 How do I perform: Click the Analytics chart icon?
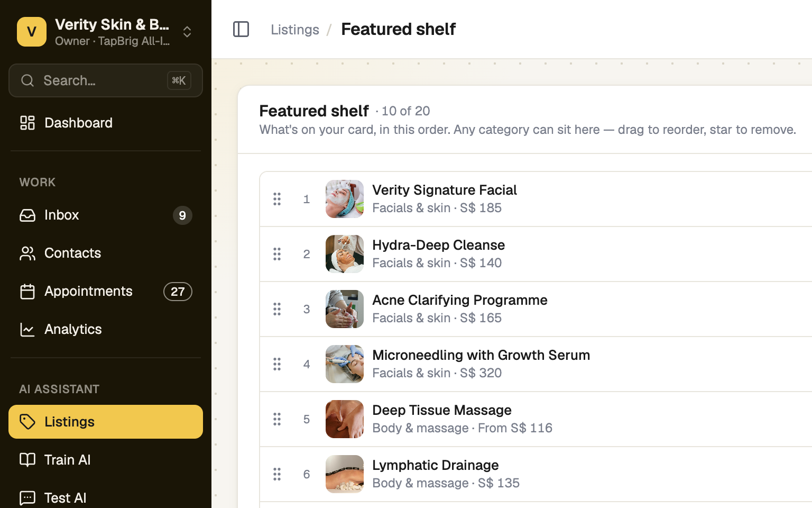click(27, 329)
